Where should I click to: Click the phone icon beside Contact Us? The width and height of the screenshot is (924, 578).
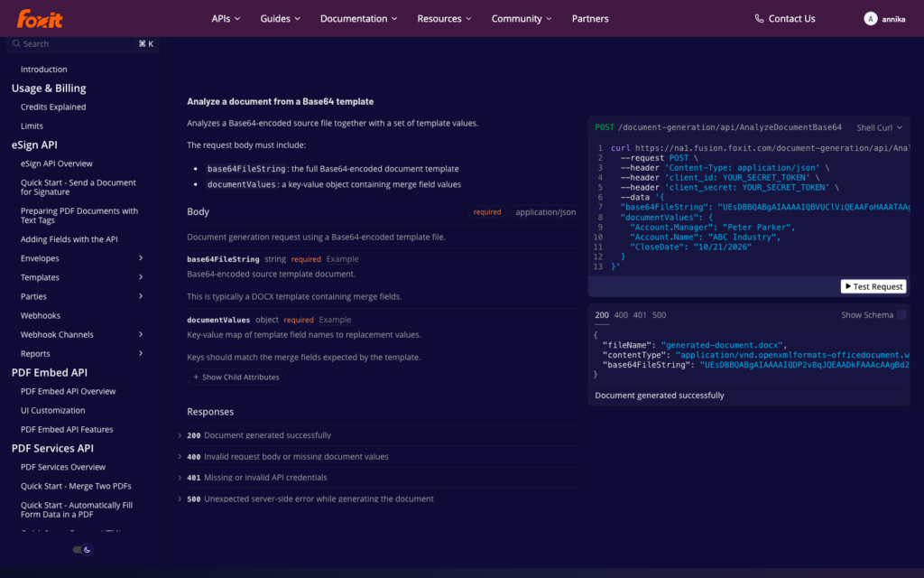tap(759, 19)
